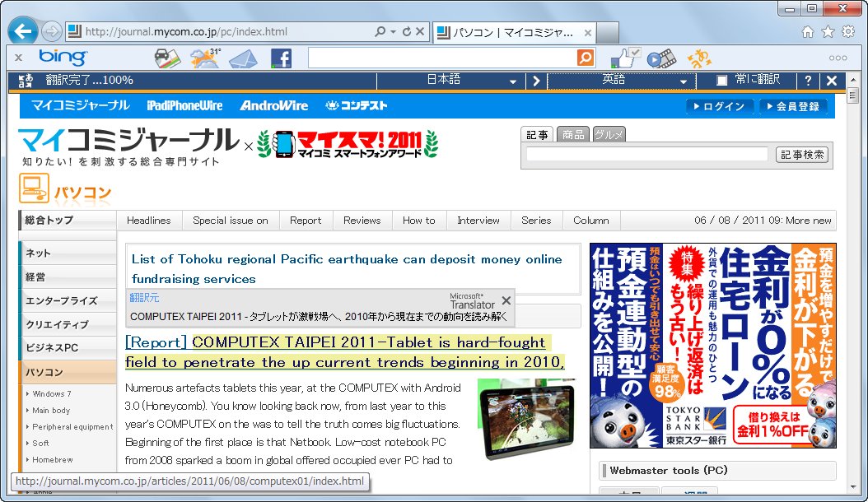Screen dimensions: 868x502
Task: Switch to the パソコン | マイコミジャーナル browser tab
Action: point(514,33)
